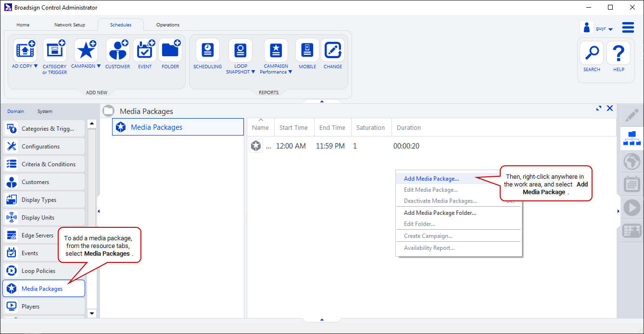The height and width of the screenshot is (334, 644).
Task: Expand the Campaign Performance dropdown arrow
Action: pos(290,72)
